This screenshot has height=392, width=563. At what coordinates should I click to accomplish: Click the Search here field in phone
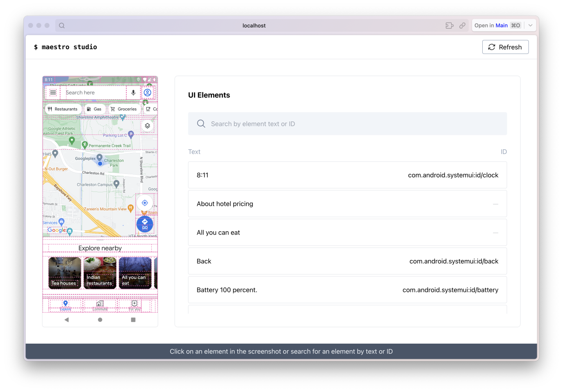pyautogui.click(x=96, y=93)
